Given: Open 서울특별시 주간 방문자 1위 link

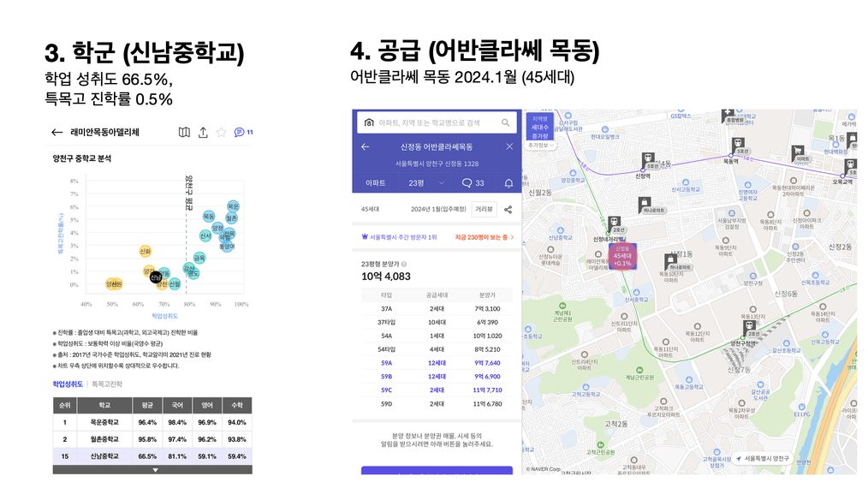Looking at the screenshot, I should 399,237.
